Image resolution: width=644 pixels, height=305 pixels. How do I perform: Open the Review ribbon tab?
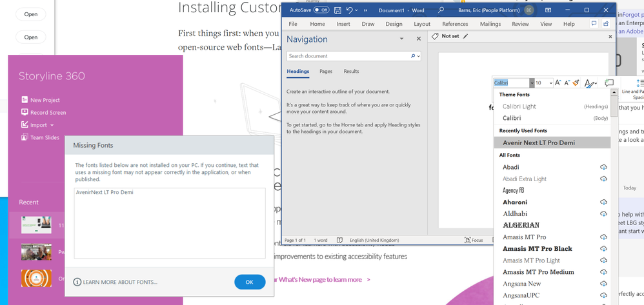pos(520,24)
